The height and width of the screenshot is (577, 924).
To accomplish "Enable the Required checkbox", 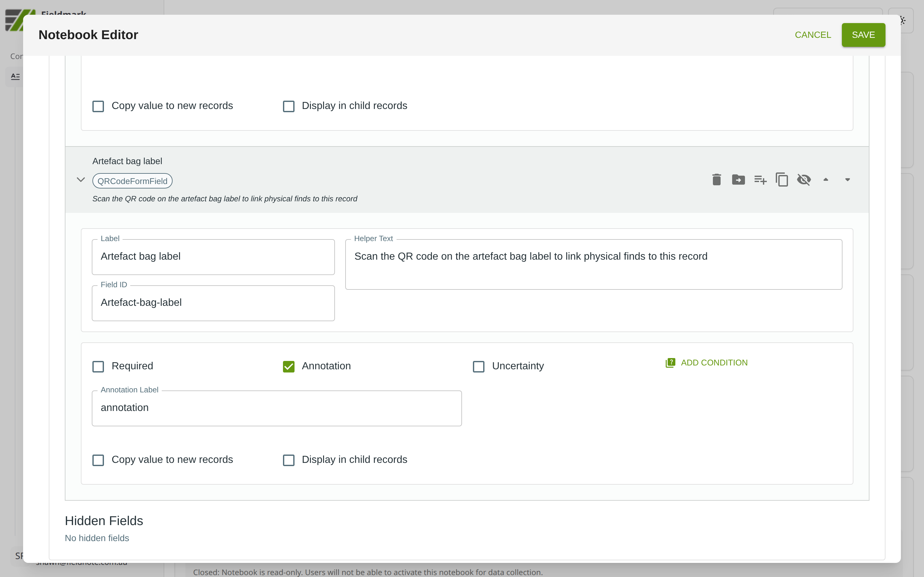I will point(98,366).
